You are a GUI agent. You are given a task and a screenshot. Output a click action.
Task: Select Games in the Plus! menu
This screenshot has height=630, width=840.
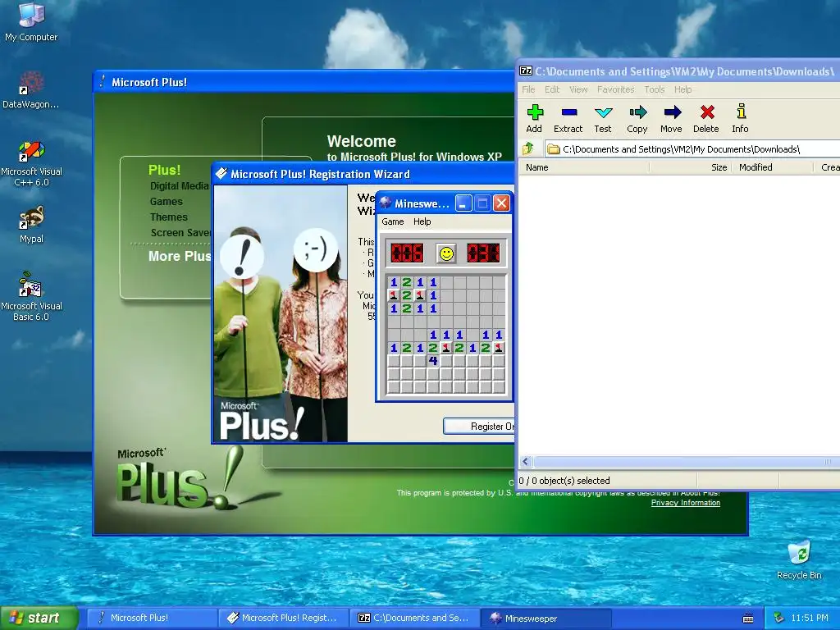166,202
